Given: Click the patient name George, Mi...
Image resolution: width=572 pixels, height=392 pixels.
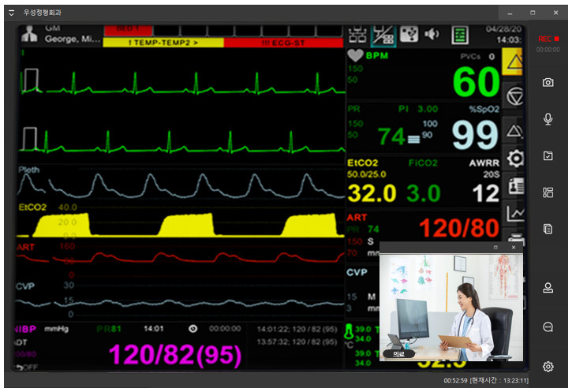Looking at the screenshot, I should coord(73,39).
